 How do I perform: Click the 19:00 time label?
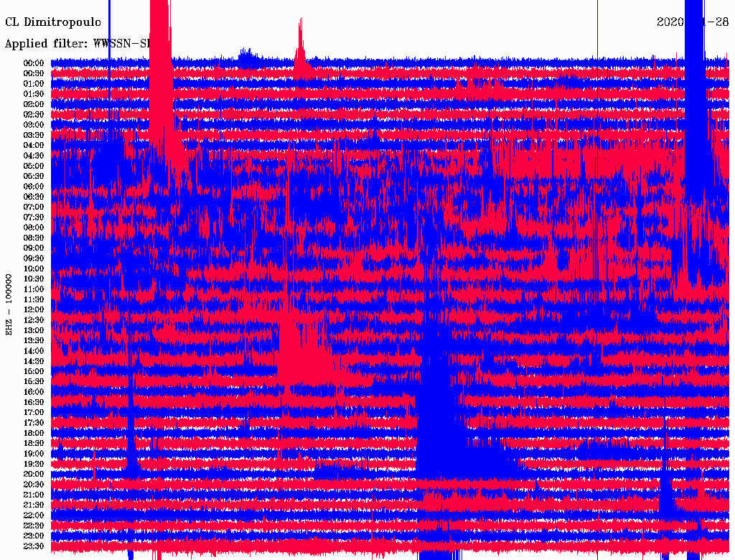(x=34, y=454)
